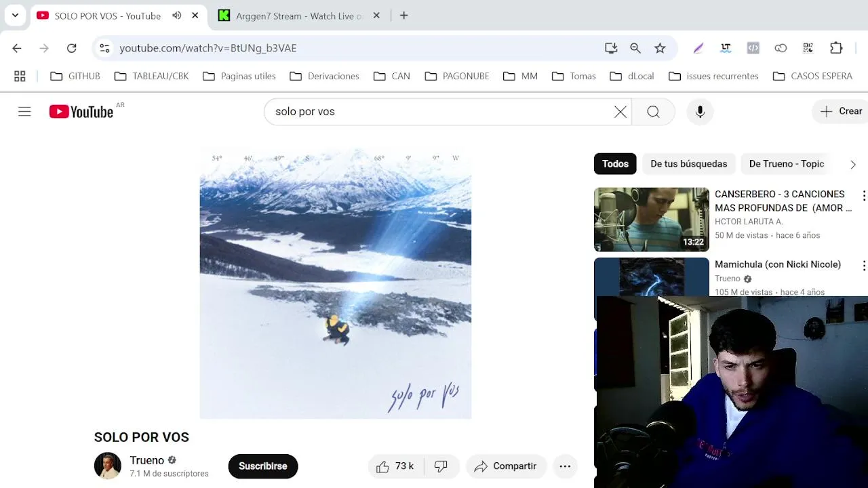View site information icon in address bar

click(104, 48)
